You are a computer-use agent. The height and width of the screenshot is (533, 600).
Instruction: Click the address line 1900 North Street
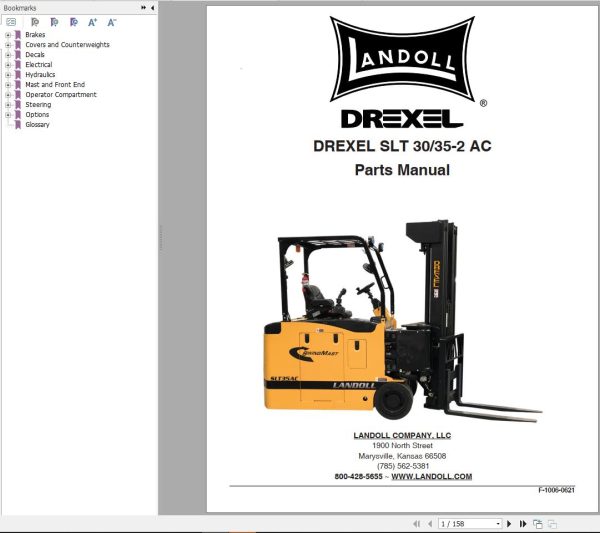click(x=402, y=446)
